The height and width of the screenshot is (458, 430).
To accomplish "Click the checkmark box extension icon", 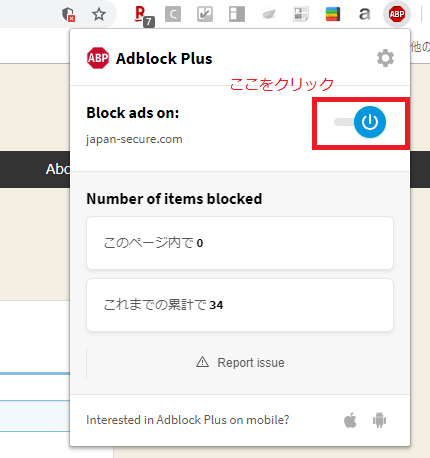I will pyautogui.click(x=205, y=14).
